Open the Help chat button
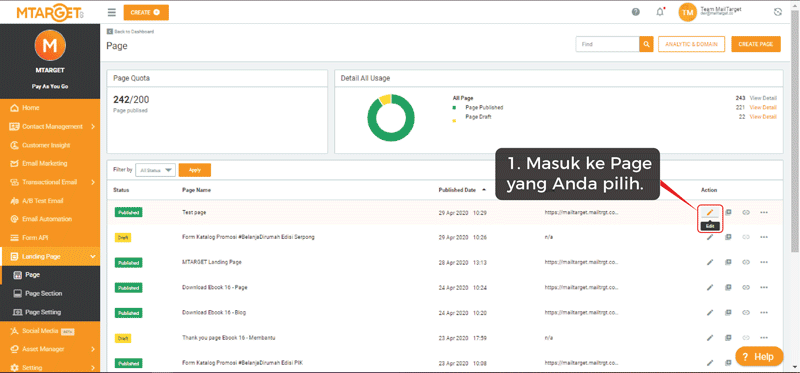 [759, 357]
